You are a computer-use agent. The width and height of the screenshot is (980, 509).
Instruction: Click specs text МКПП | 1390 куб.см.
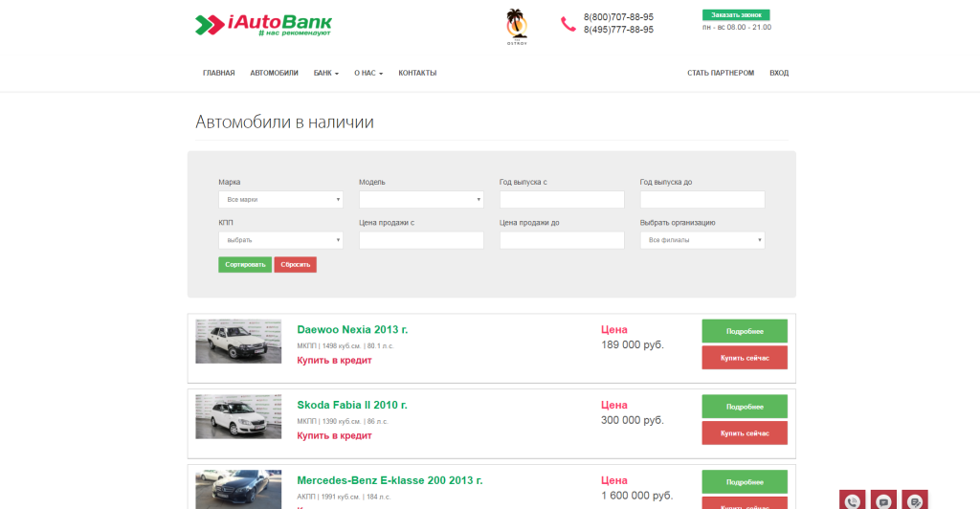click(x=343, y=422)
